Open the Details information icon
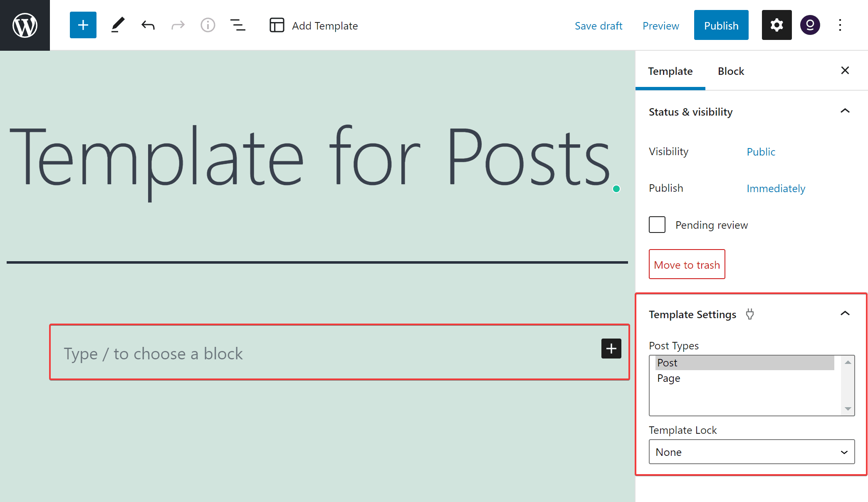Viewport: 868px width, 502px height. (208, 25)
